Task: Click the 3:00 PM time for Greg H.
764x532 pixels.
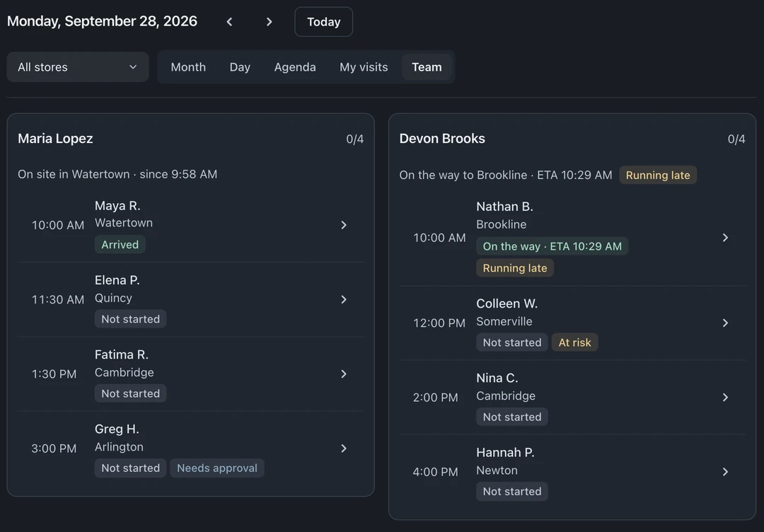Action: 54,449
